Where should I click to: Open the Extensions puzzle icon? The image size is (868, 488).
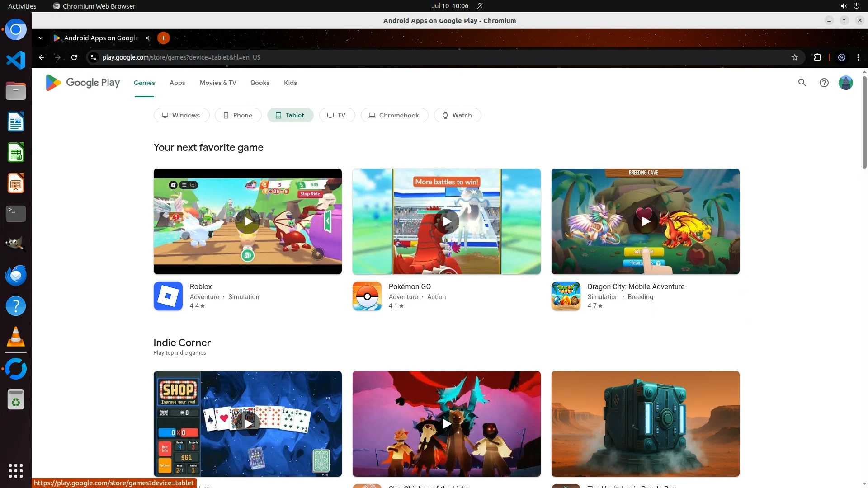click(x=817, y=57)
